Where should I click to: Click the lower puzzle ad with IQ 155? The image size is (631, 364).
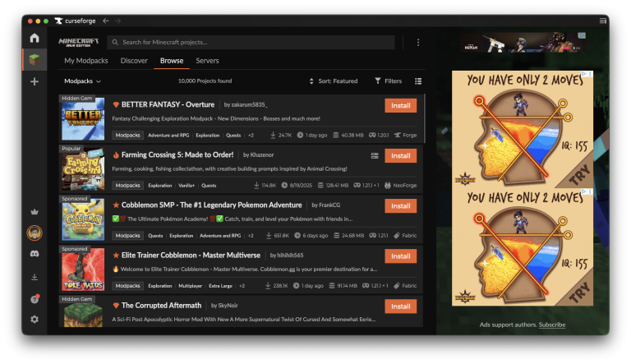coord(523,247)
